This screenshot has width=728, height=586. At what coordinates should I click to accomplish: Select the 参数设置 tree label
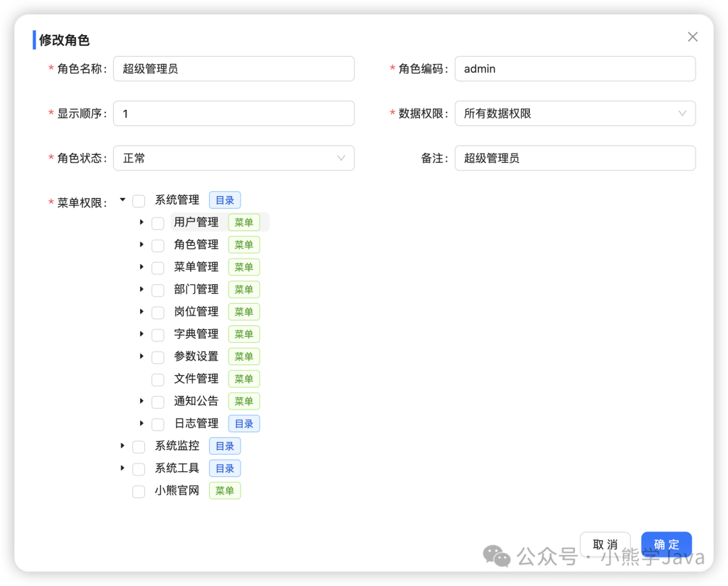click(196, 356)
